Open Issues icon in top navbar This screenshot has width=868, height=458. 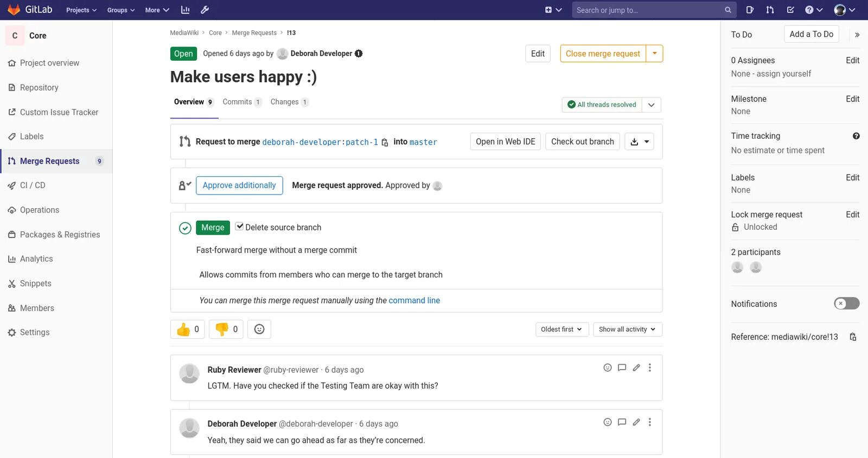tap(750, 10)
